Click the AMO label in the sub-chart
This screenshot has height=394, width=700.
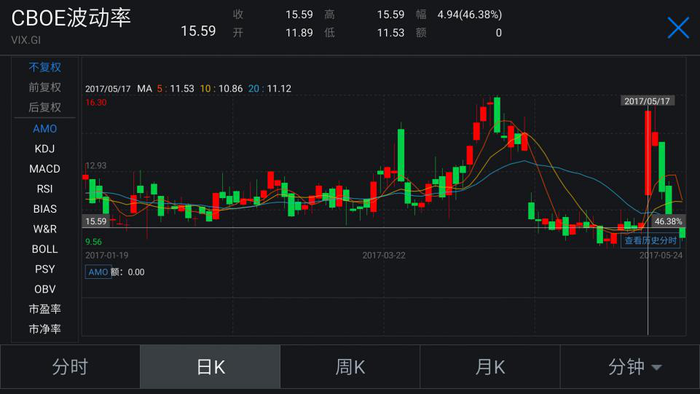tap(98, 272)
